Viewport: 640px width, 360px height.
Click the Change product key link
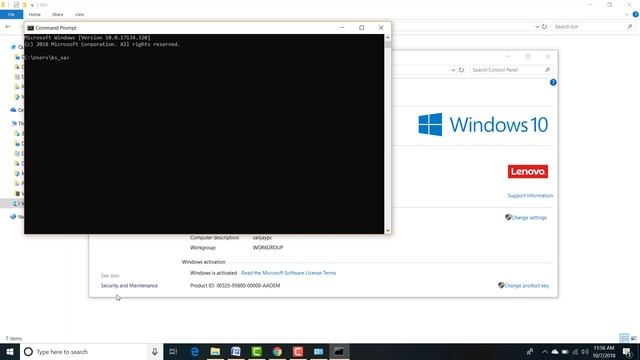(x=527, y=285)
